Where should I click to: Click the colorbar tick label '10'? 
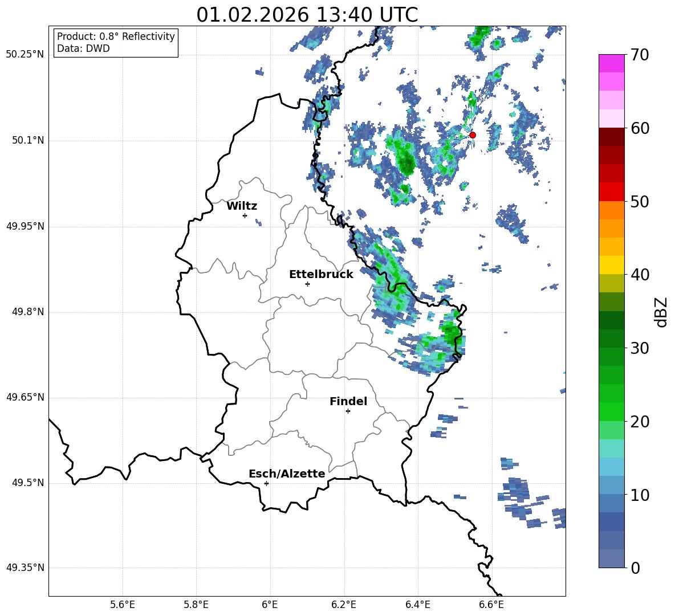coord(640,495)
